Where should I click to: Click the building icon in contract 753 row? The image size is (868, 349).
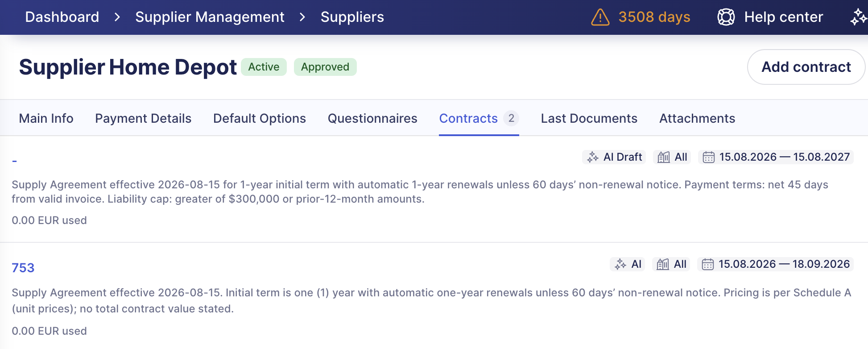663,264
